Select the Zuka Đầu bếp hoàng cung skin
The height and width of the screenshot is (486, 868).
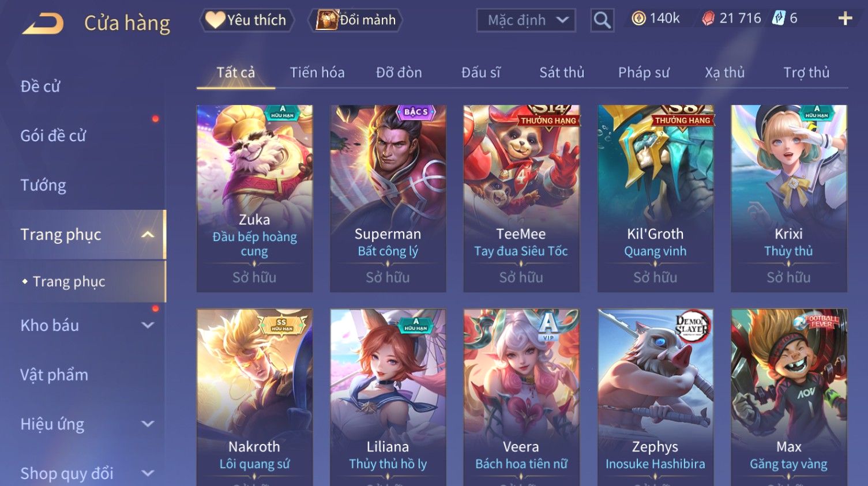tap(254, 198)
